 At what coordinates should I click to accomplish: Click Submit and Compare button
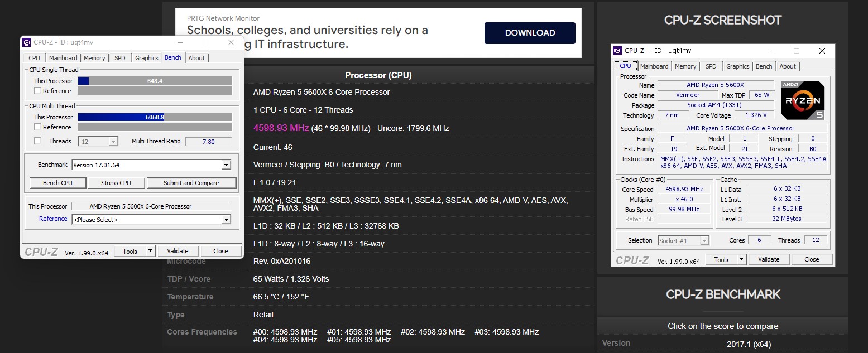(x=191, y=183)
